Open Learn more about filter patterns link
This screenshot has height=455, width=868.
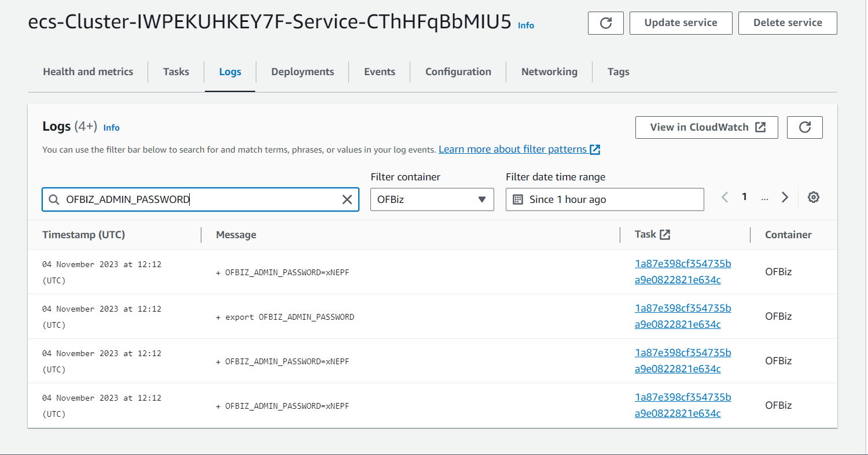tap(519, 149)
